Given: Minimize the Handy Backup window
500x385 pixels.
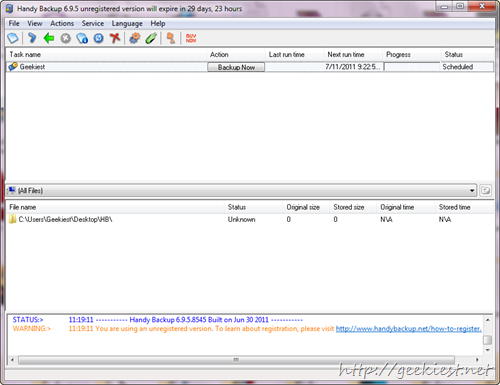Looking at the screenshot, I should 445,6.
